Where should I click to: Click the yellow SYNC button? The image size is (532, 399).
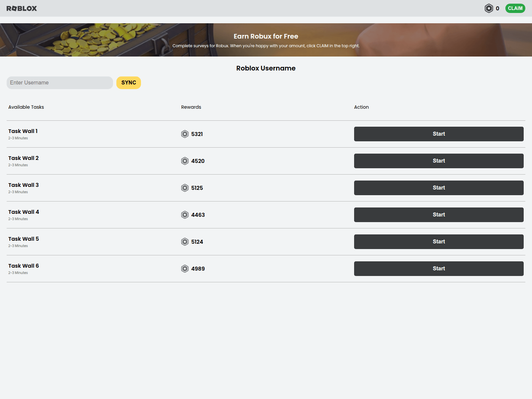point(129,83)
